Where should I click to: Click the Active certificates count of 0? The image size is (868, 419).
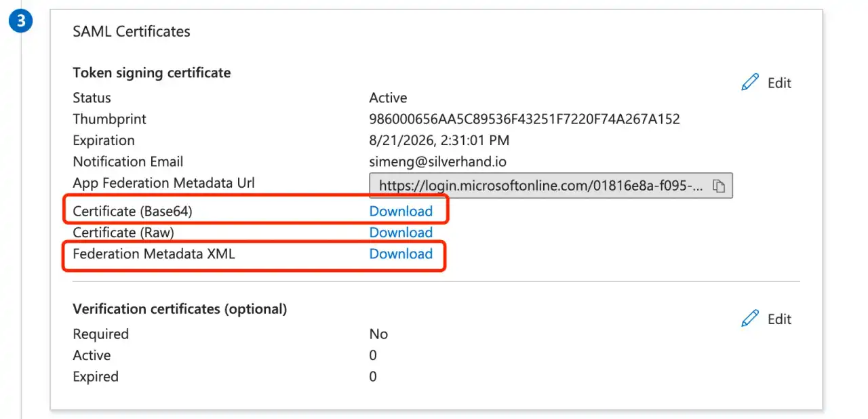[372, 355]
